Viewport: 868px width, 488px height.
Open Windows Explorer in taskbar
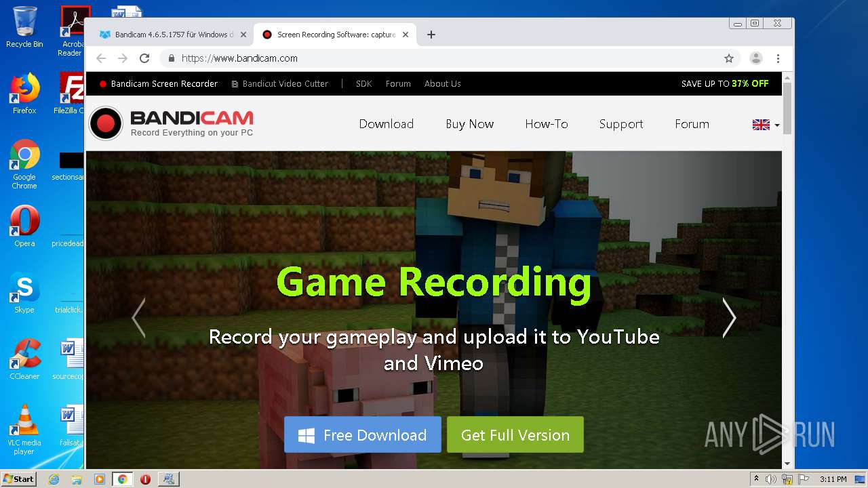[x=77, y=479]
